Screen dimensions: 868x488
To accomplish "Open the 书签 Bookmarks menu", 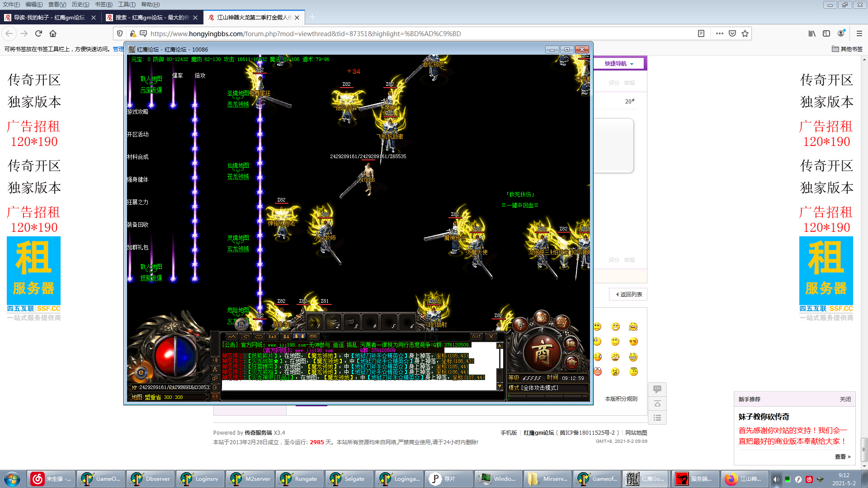I will pos(104,5).
